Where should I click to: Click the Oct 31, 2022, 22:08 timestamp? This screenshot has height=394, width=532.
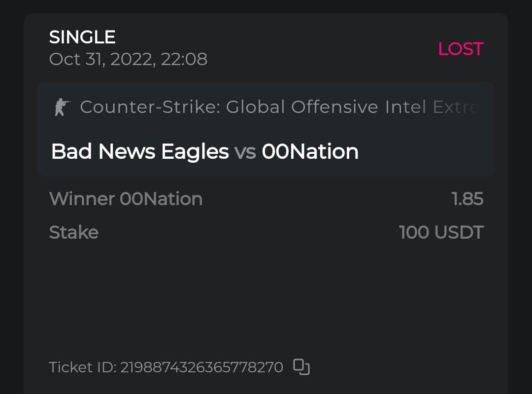[128, 59]
